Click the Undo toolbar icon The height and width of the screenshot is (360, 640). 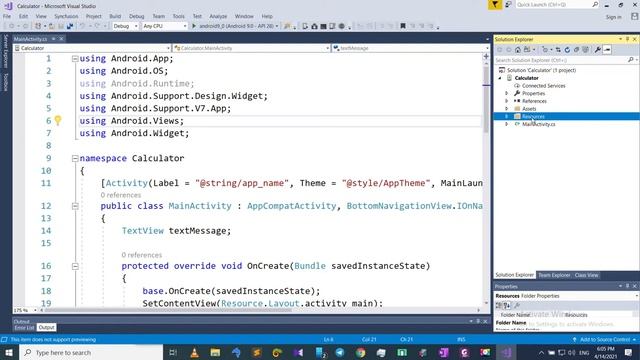(x=82, y=26)
